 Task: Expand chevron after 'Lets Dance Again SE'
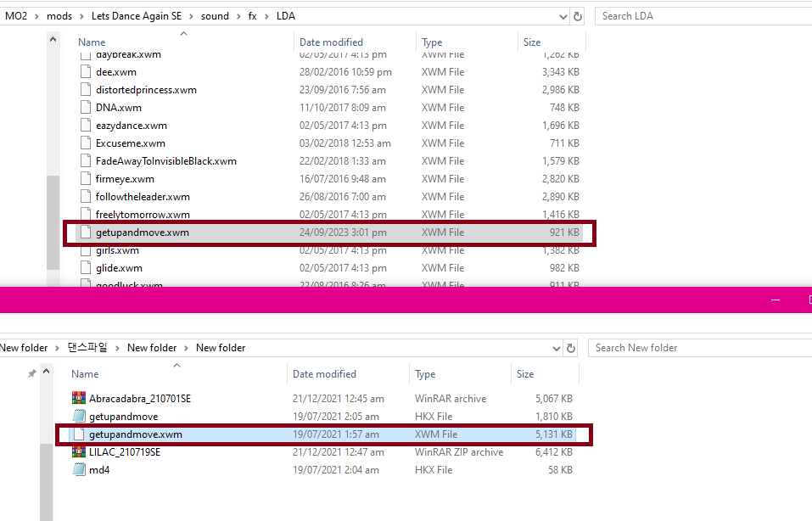point(191,17)
